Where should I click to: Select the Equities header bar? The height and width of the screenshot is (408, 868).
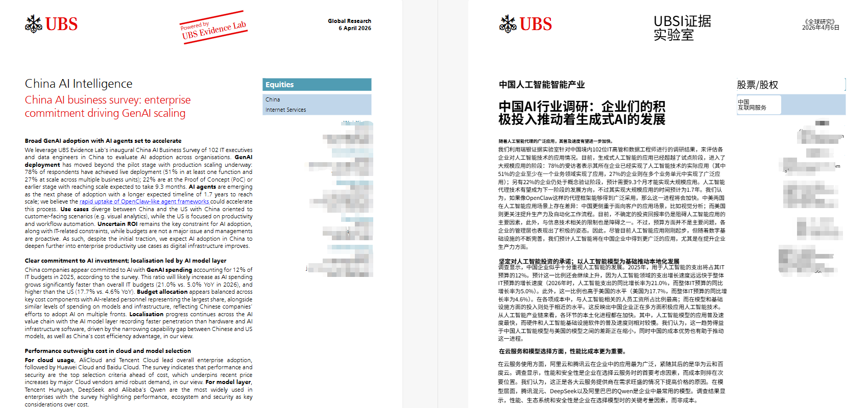point(317,85)
